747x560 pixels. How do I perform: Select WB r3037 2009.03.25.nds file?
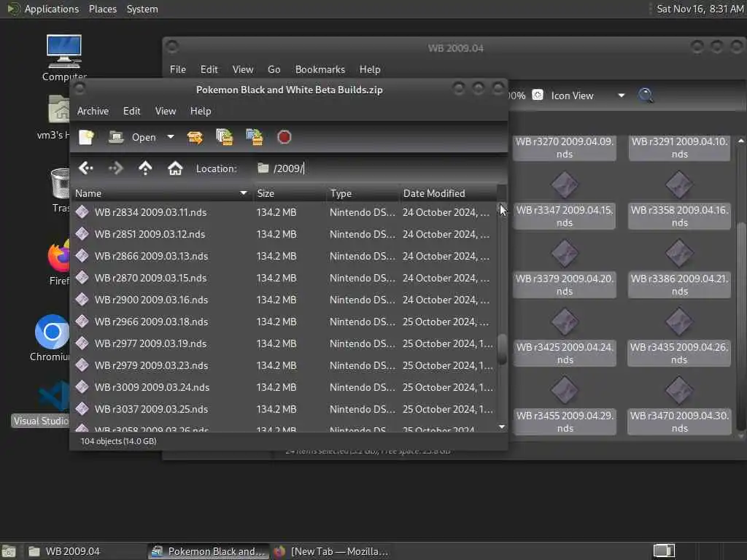pos(284,410)
